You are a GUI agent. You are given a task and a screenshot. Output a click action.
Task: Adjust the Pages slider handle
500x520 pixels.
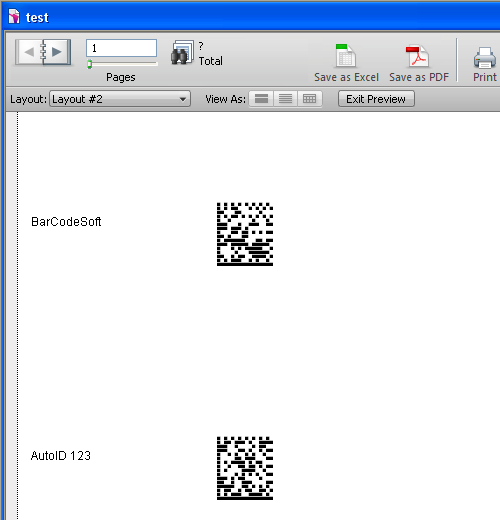tap(89, 64)
